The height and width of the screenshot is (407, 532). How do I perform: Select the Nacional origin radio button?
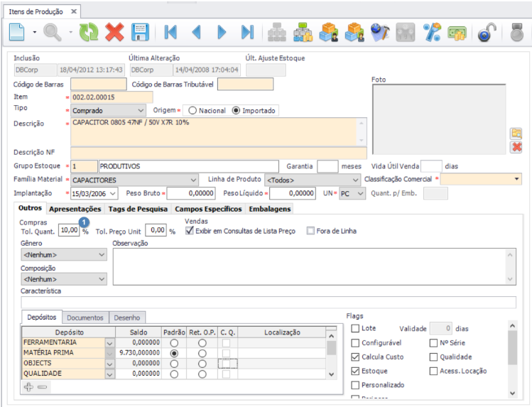[192, 111]
